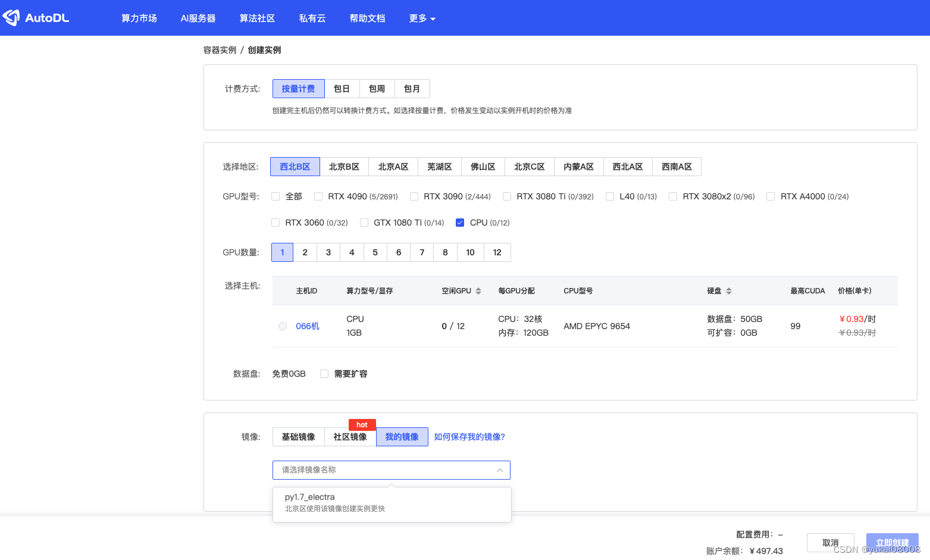This screenshot has width=930, height=560.
Task: Open 算力市场 in the top navigation
Action: [x=139, y=18]
